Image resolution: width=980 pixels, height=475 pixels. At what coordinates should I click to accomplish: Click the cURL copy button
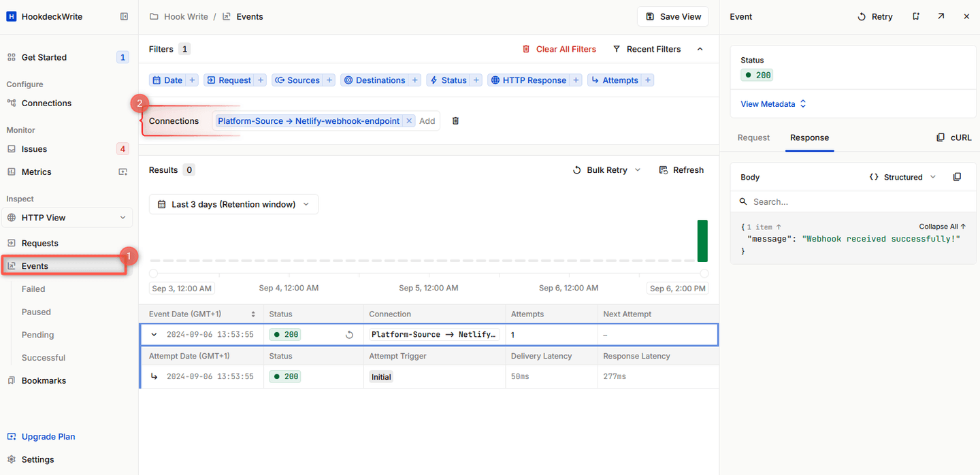pyautogui.click(x=954, y=137)
